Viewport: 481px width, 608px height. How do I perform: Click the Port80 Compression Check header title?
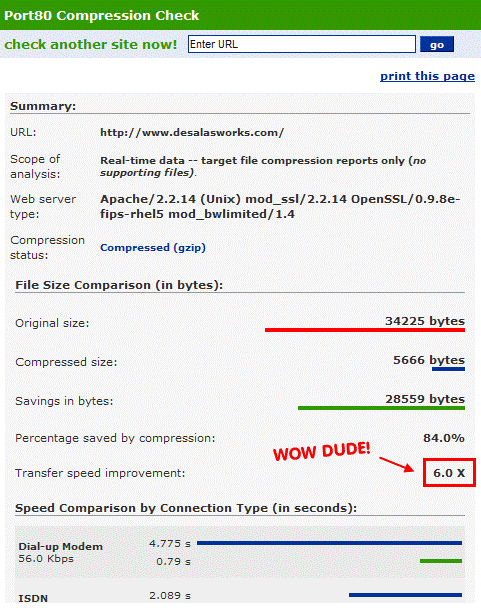[x=101, y=16]
